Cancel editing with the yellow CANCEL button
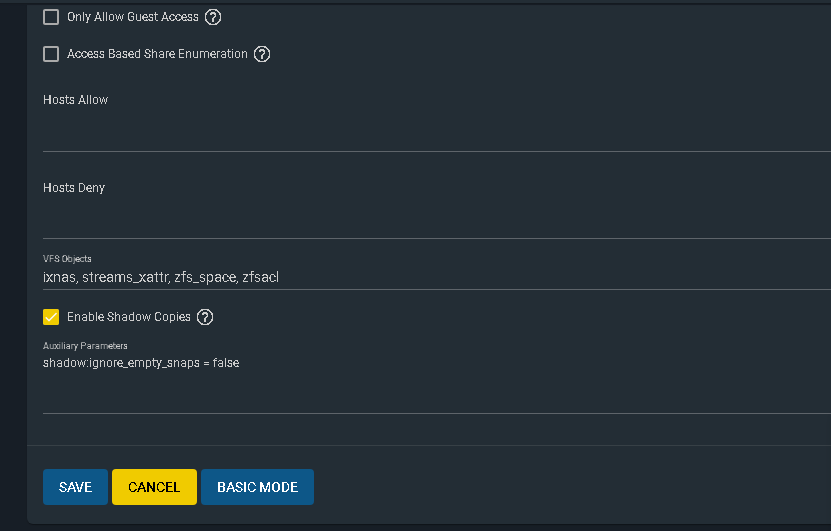This screenshot has height=531, width=831. (x=154, y=487)
